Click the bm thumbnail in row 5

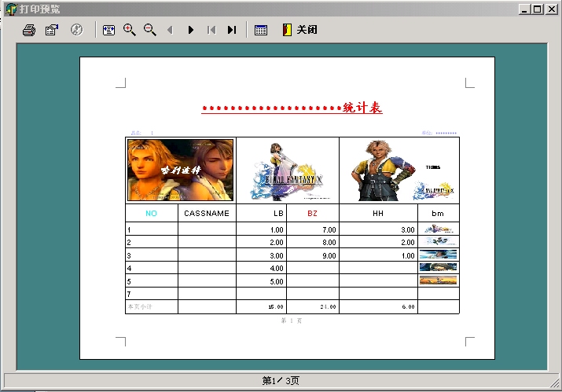[x=439, y=280]
